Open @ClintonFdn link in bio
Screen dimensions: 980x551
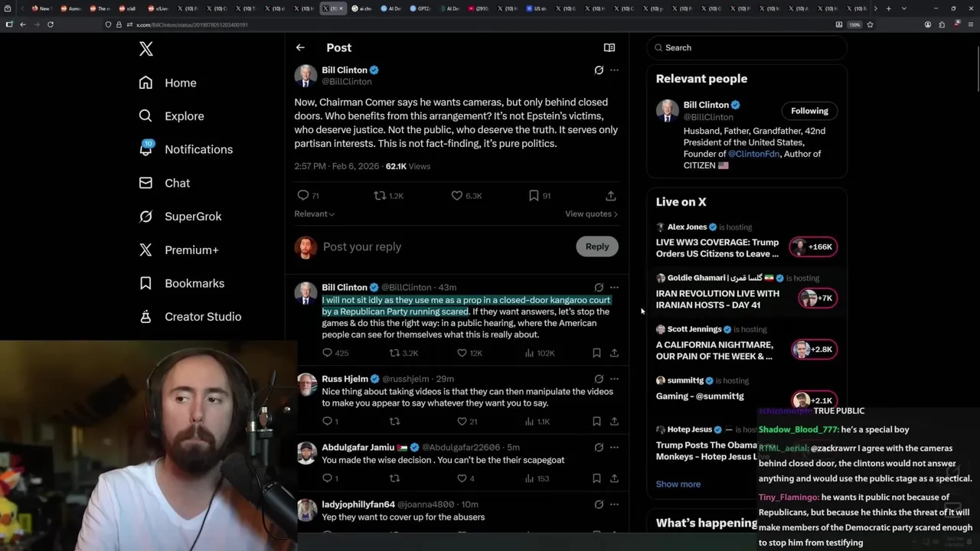click(753, 154)
